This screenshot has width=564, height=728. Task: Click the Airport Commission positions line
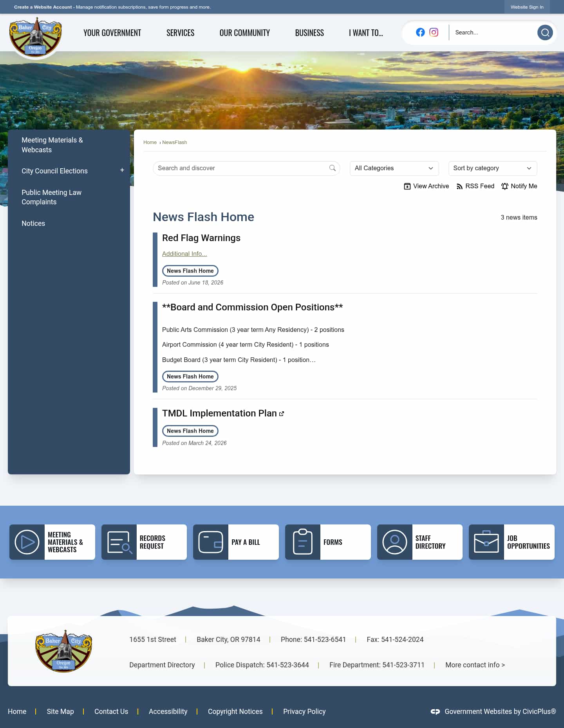click(x=246, y=345)
